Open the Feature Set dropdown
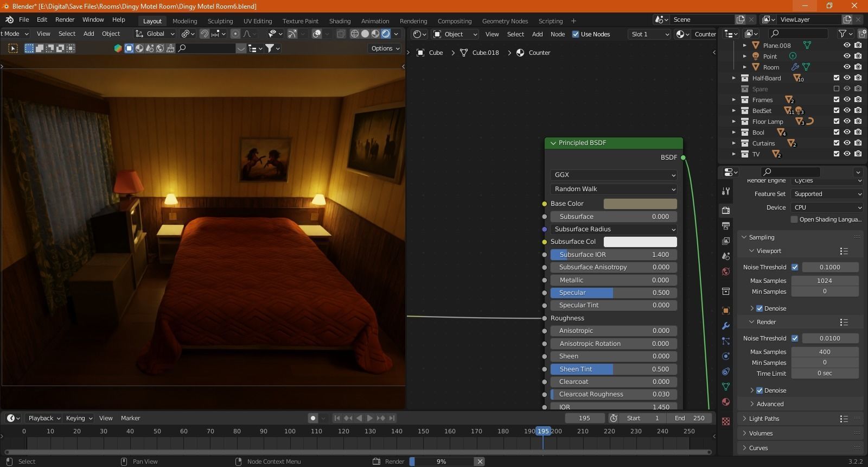 (827, 194)
